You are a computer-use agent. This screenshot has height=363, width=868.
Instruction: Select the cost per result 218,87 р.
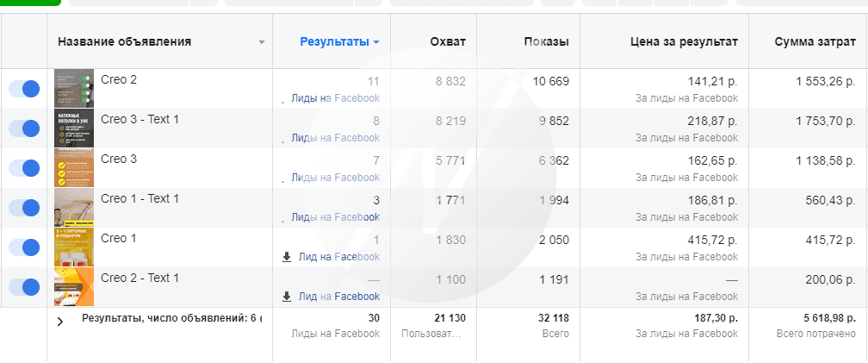pos(712,121)
